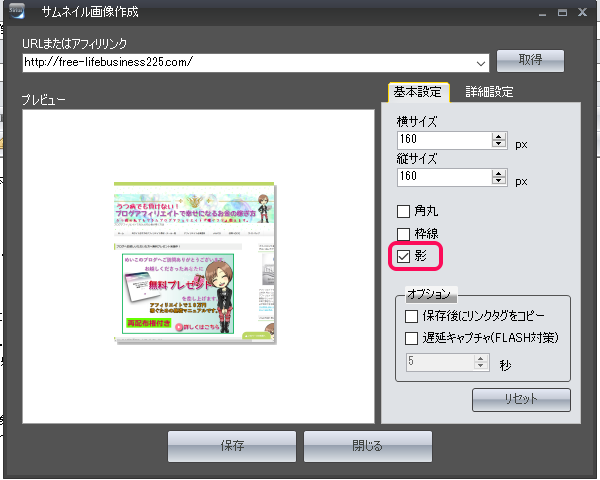Close the dialog with X button
This screenshot has height=480, width=600.
click(x=585, y=13)
